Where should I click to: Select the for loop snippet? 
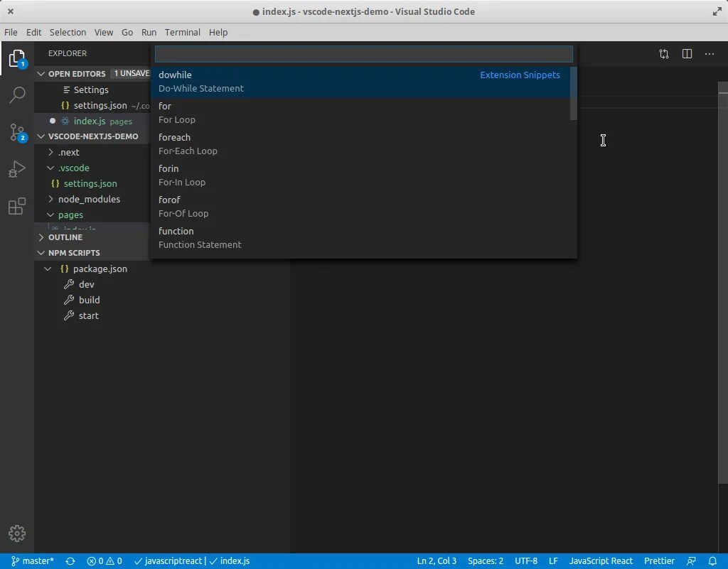(360, 113)
